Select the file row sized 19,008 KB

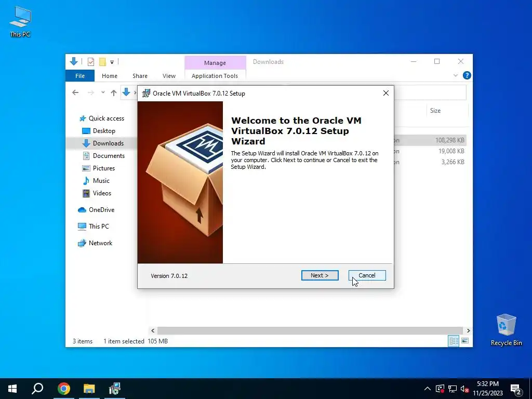pyautogui.click(x=430, y=151)
